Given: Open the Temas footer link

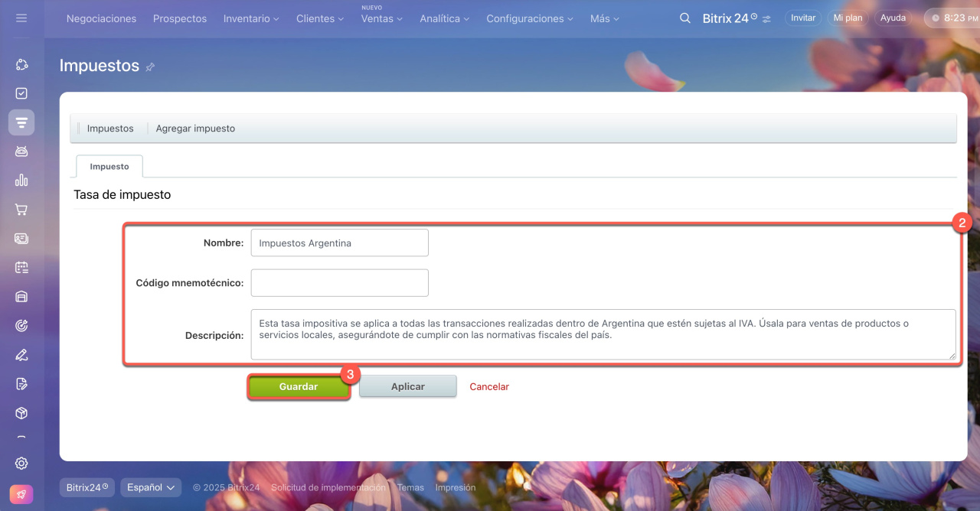Looking at the screenshot, I should click(410, 487).
